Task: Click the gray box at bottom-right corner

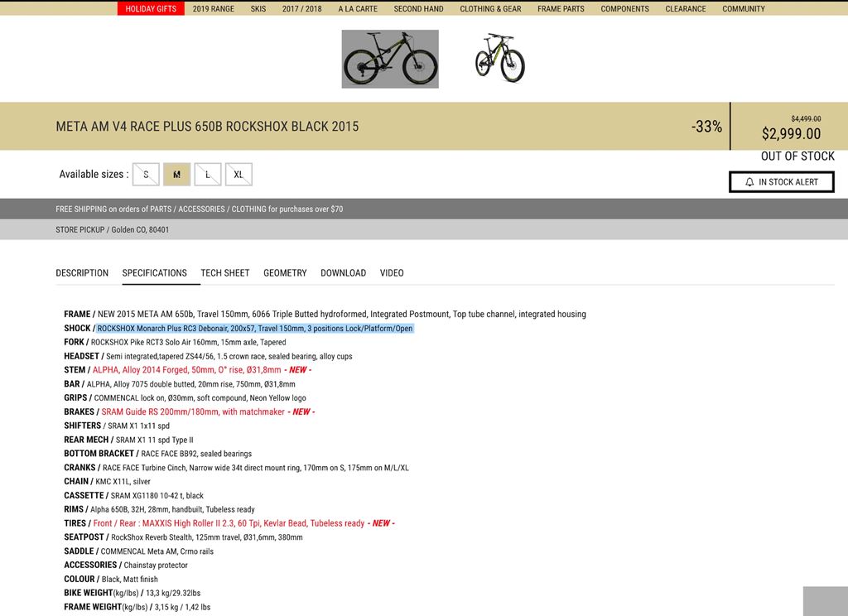Action: [825, 600]
